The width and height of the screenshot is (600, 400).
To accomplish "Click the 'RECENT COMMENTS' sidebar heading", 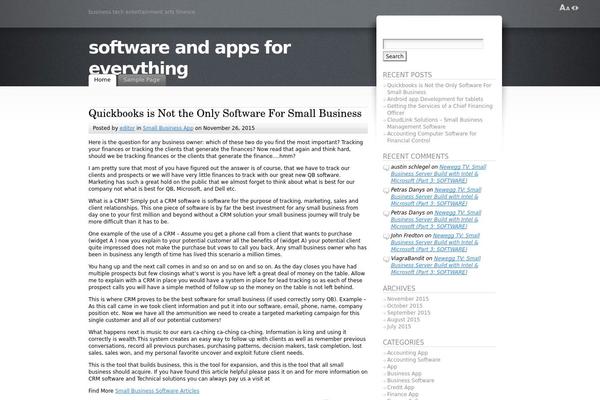I will (x=416, y=157).
